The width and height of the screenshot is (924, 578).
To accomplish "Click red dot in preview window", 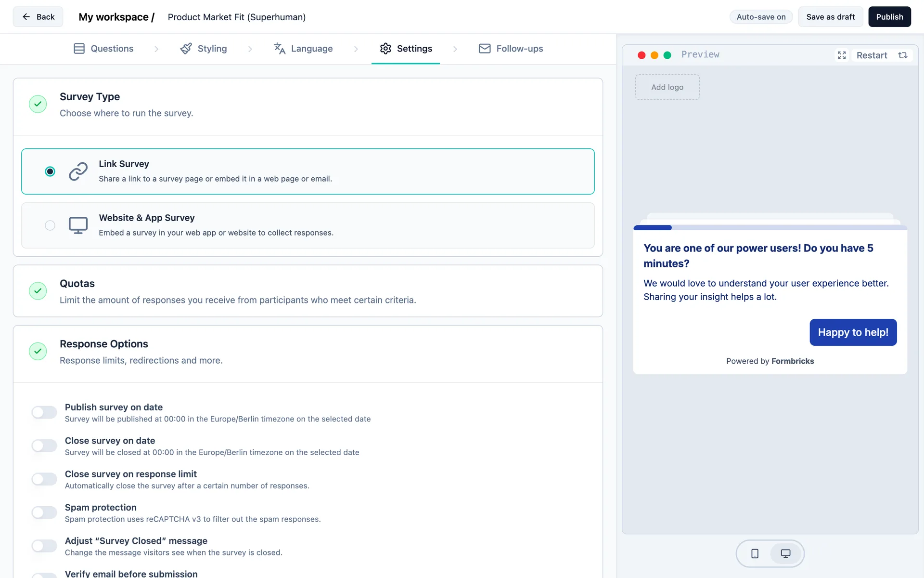I will 642,55.
